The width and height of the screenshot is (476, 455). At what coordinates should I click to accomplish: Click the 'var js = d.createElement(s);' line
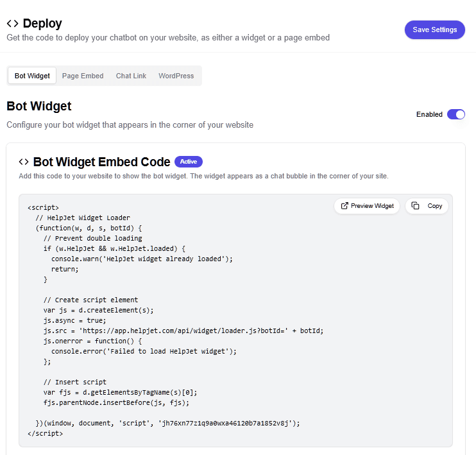coord(98,310)
